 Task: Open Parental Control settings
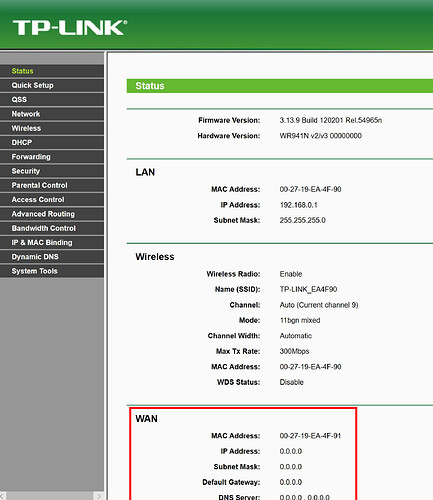click(52, 186)
